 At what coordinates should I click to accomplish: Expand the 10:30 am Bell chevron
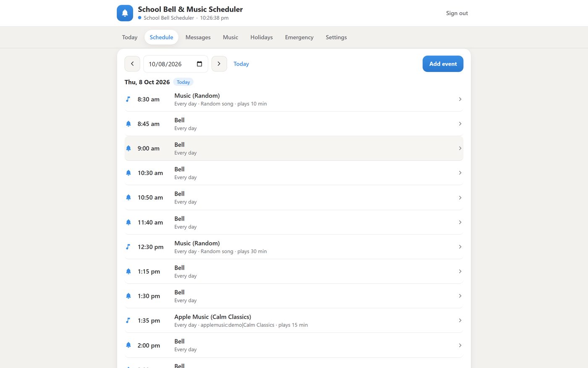coord(460,173)
